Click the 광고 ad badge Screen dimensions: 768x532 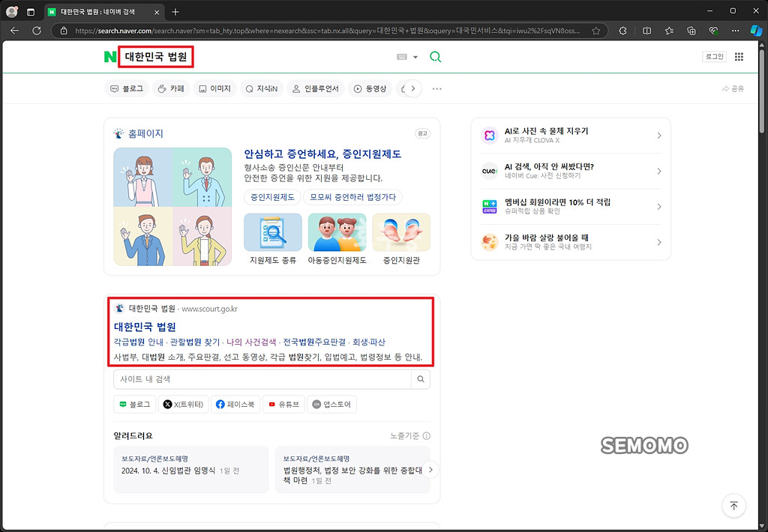(x=422, y=133)
